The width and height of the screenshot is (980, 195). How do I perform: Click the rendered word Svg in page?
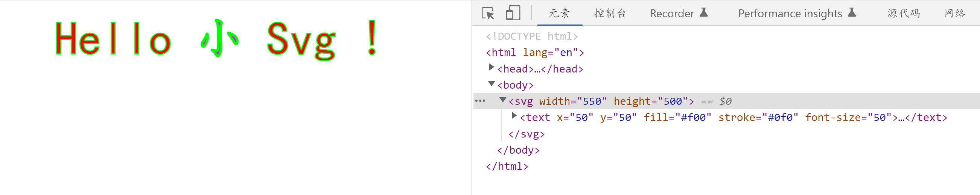301,41
